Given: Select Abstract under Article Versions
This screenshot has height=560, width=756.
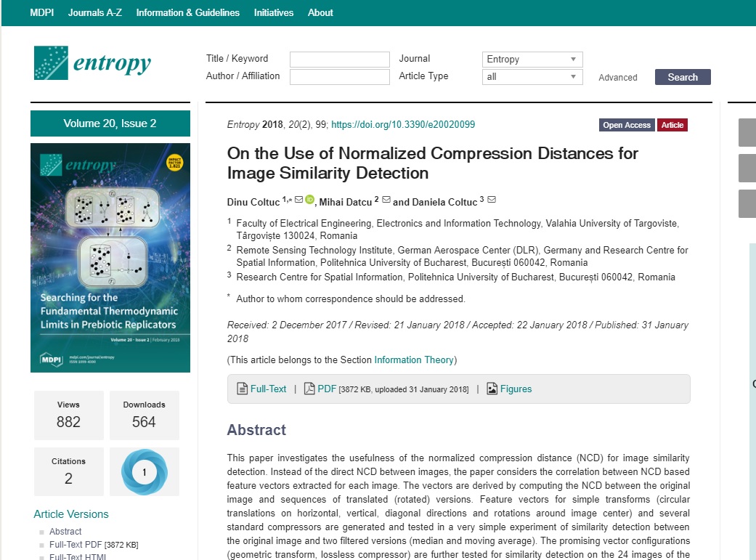Looking at the screenshot, I should click(65, 531).
